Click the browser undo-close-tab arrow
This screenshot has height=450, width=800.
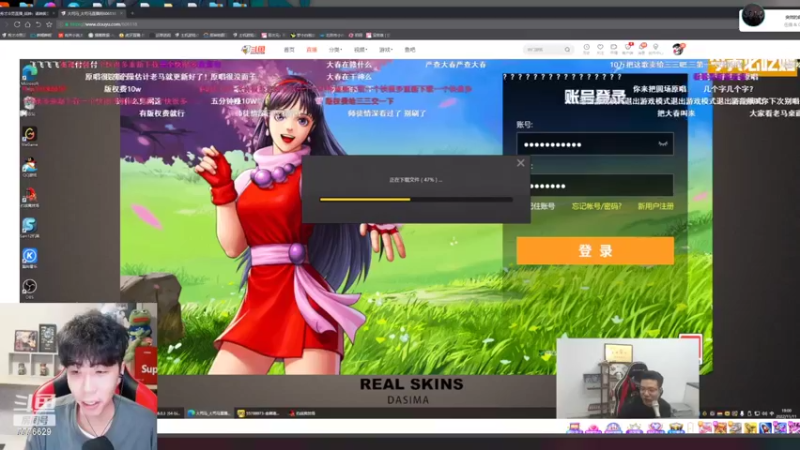click(38, 24)
